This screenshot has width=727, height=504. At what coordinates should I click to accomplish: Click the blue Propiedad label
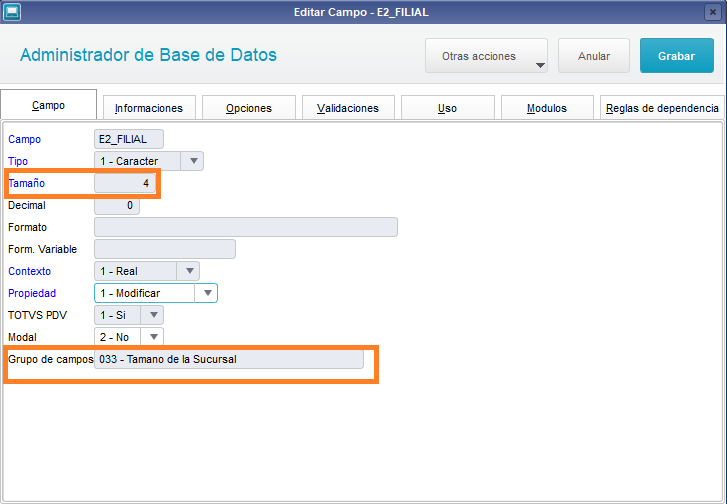(32, 293)
